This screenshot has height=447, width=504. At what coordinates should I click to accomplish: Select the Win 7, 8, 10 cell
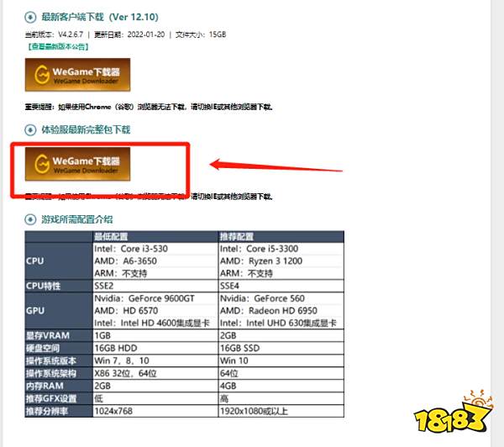click(x=155, y=360)
